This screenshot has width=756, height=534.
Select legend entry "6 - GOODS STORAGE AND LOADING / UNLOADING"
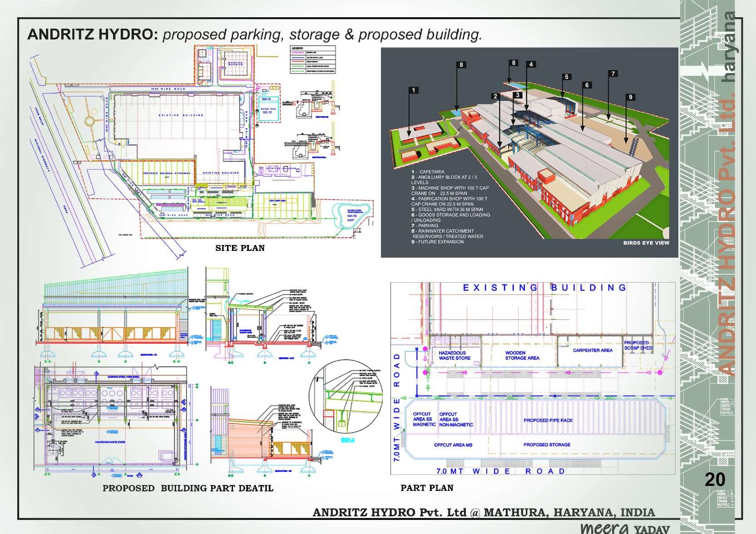pos(450,217)
